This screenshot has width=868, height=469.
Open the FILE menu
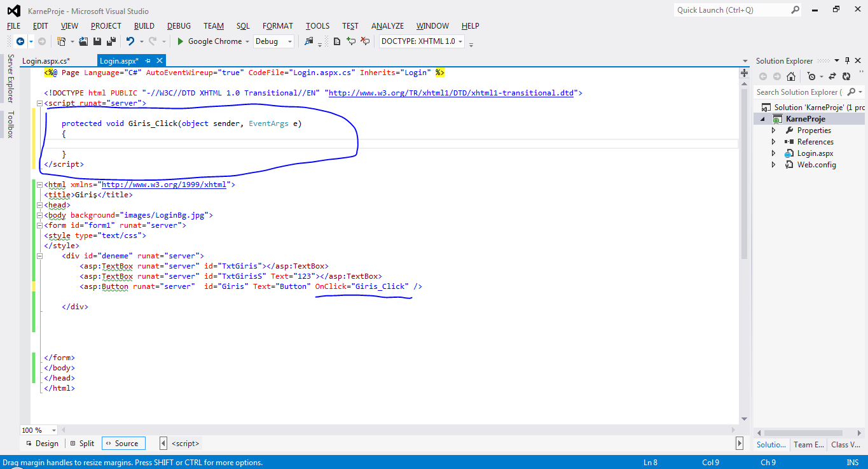[13, 26]
